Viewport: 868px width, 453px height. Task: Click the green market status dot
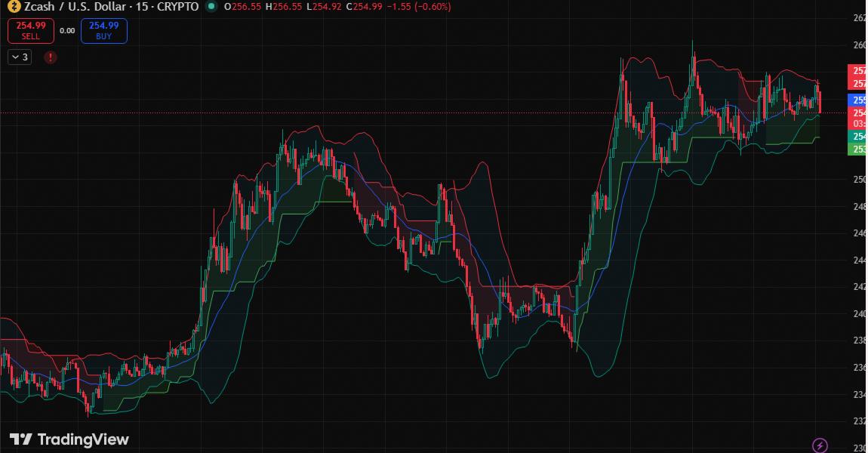[x=211, y=7]
